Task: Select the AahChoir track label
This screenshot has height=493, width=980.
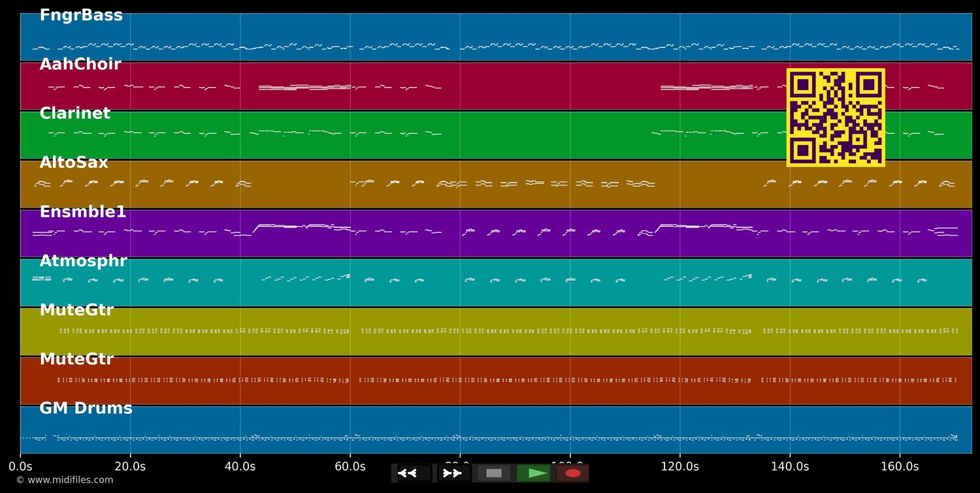Action: (80, 65)
